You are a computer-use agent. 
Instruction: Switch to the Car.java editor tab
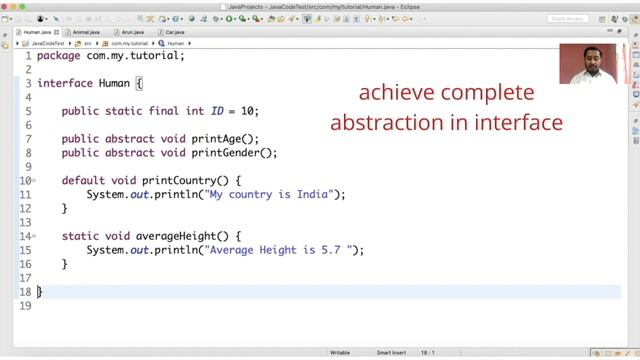(x=171, y=32)
